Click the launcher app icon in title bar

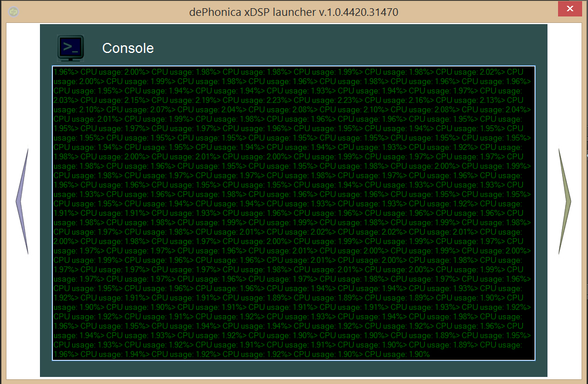pyautogui.click(x=14, y=12)
